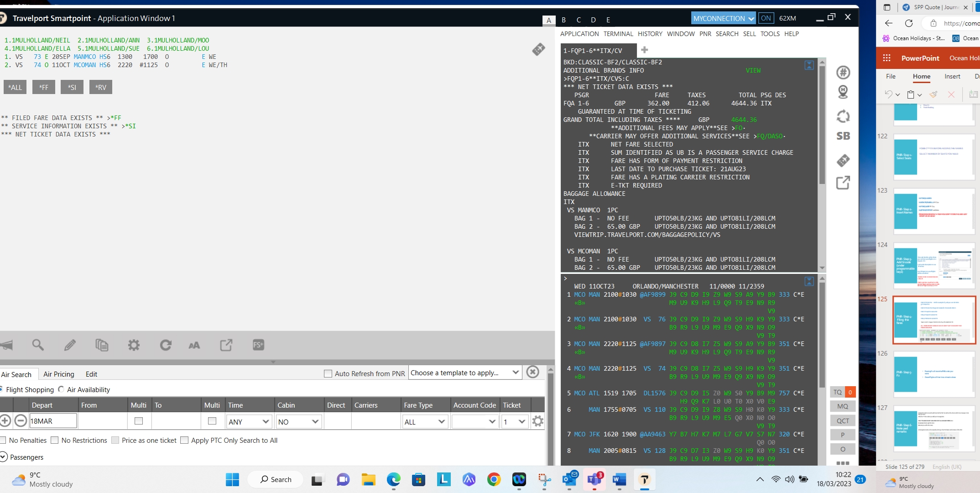The image size is (980, 493).
Task: Open the SB sidebar tool
Action: [843, 136]
